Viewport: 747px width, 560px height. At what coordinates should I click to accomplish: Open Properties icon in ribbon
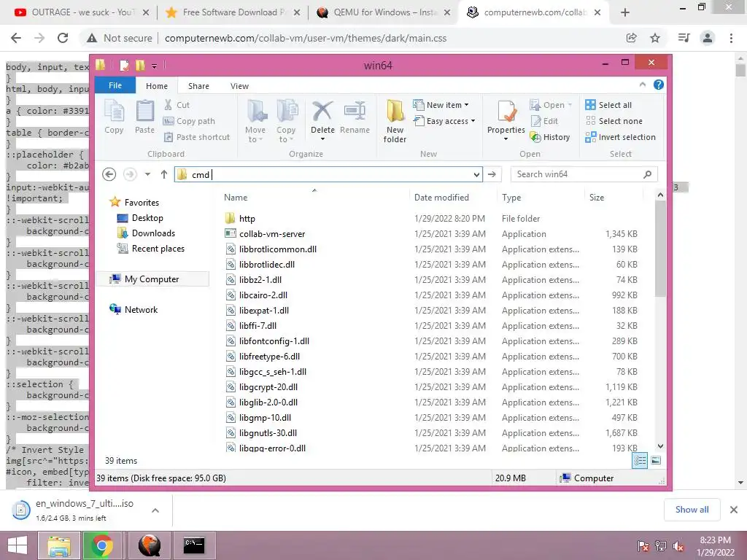(x=506, y=112)
